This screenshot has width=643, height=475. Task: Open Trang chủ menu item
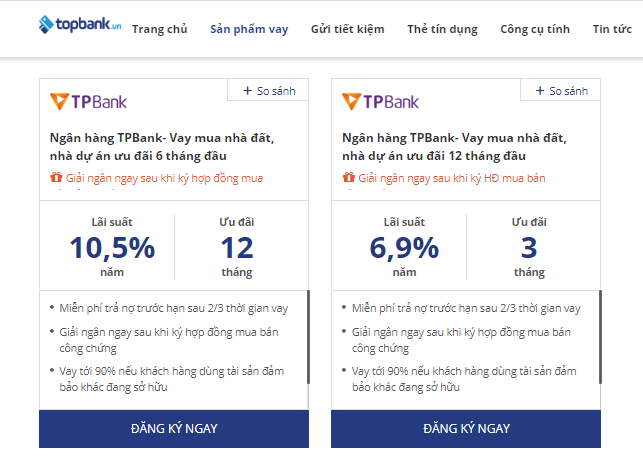(159, 29)
